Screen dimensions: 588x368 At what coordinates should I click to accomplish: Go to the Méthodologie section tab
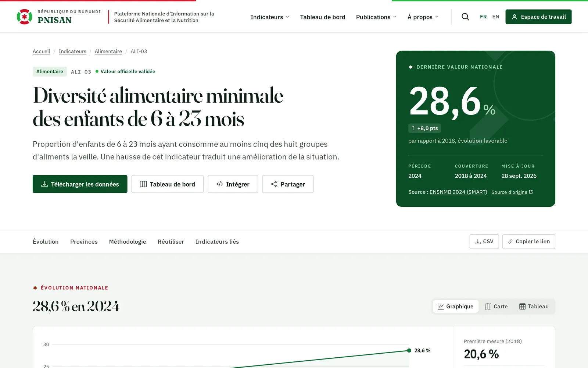(x=128, y=242)
